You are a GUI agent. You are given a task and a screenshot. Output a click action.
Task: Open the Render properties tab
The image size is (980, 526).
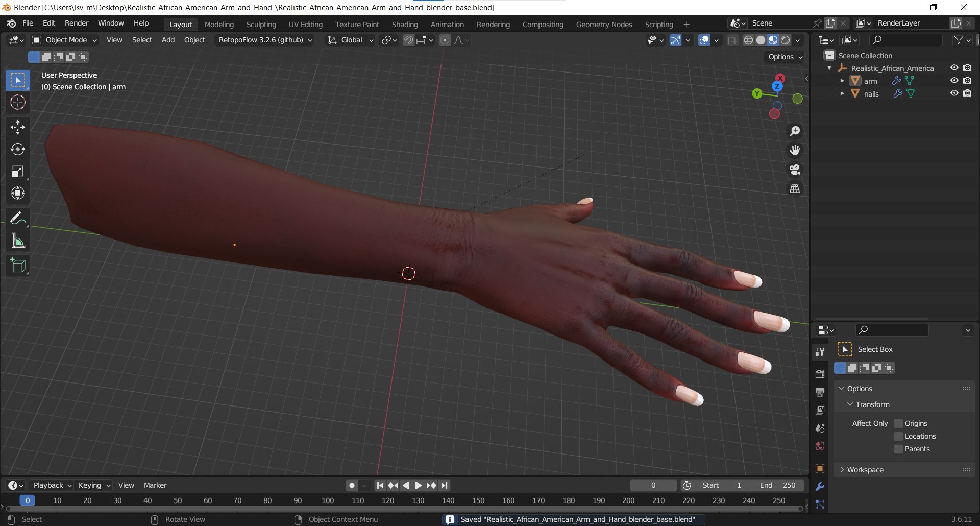820,374
